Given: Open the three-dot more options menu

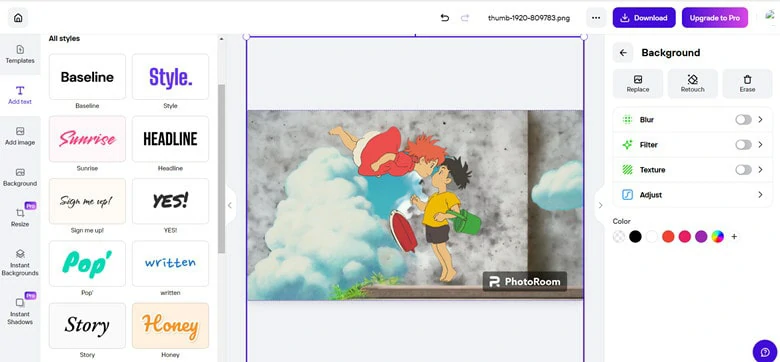Looking at the screenshot, I should (x=596, y=18).
